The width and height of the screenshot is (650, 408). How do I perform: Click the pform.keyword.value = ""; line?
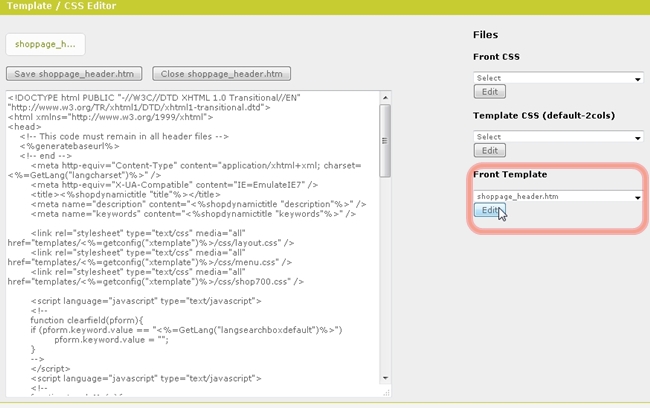pyautogui.click(x=112, y=340)
